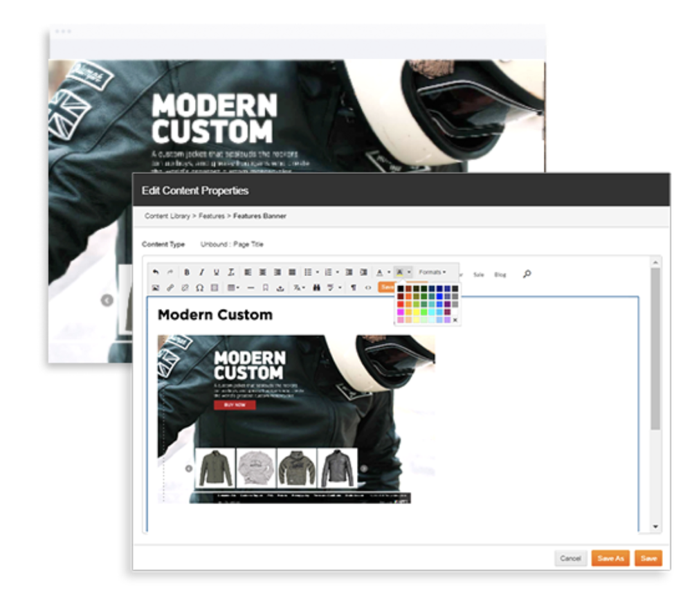
Task: Click previous arrow on background page carousel
Action: (107, 300)
